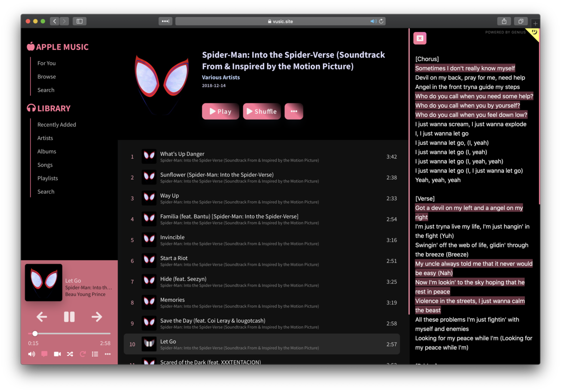Open Search under Apple Music
This screenshot has height=392, width=561.
[x=46, y=90]
